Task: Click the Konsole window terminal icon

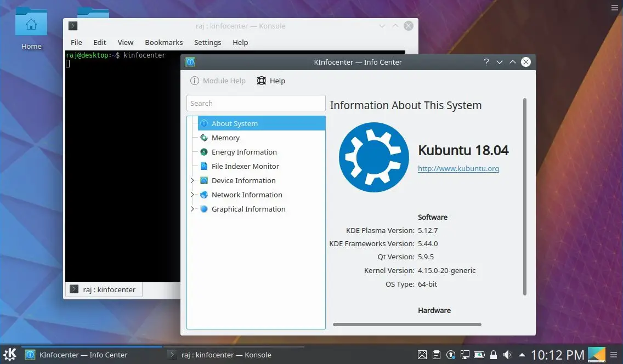Action: (x=73, y=26)
